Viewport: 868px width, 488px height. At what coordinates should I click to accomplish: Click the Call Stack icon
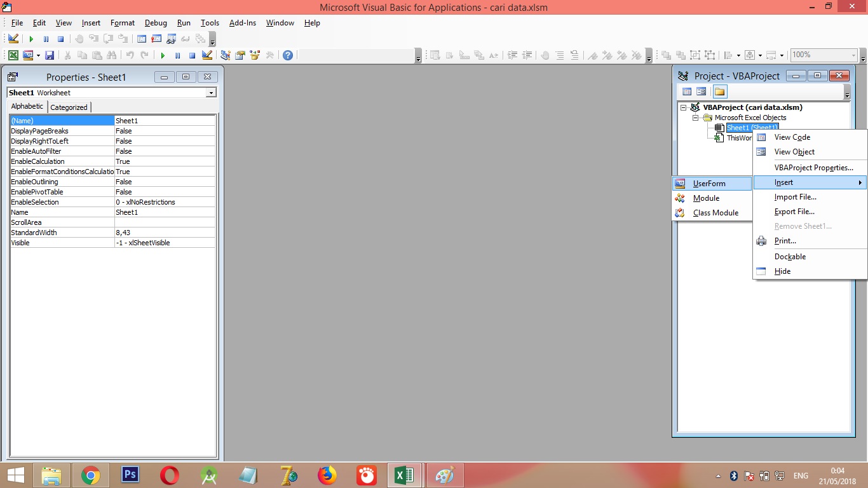click(x=200, y=39)
